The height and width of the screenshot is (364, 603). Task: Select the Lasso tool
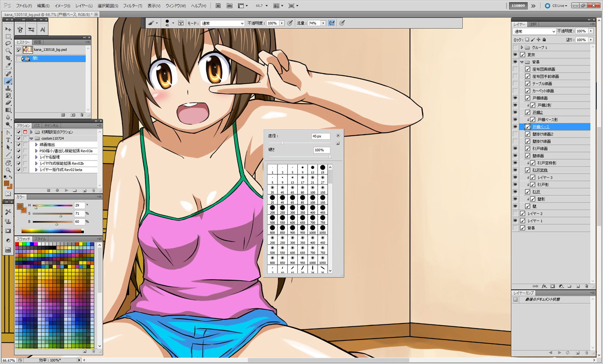(8, 43)
